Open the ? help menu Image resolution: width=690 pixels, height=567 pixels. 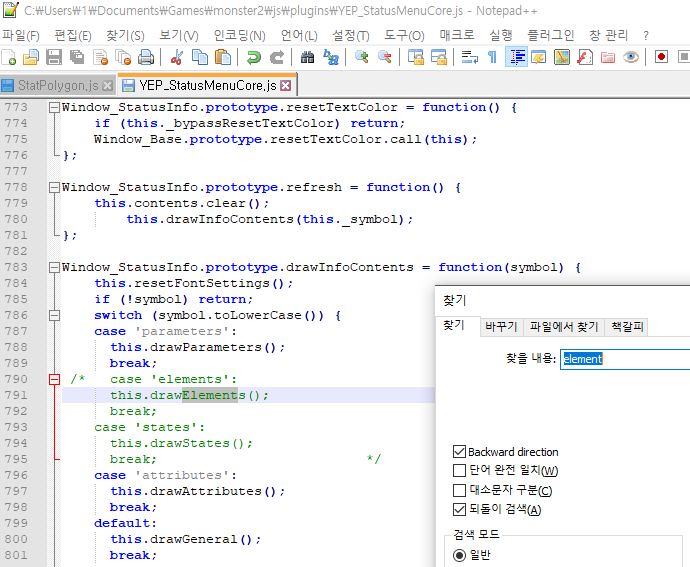click(x=646, y=35)
